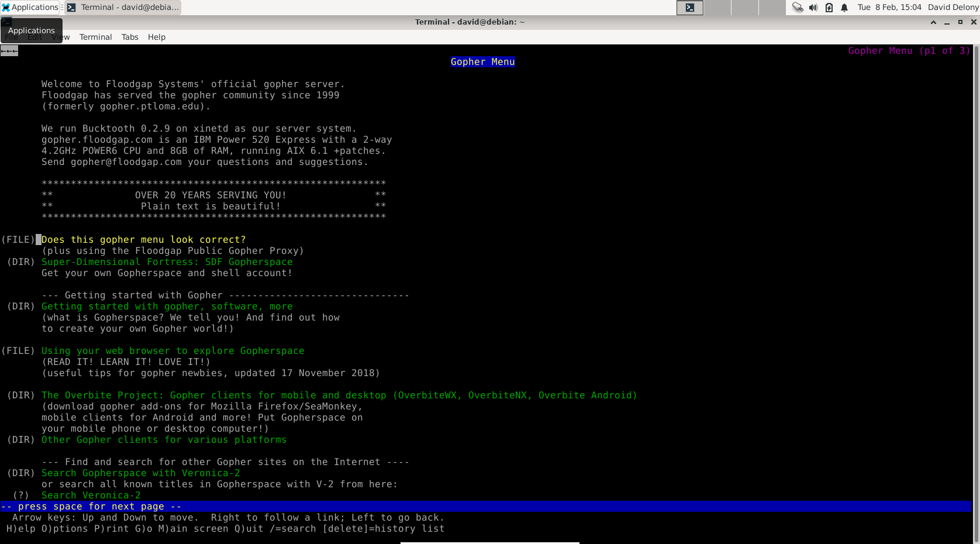This screenshot has height=544, width=980.
Task: Open the Applications menu with blue X icon
Action: click(x=30, y=7)
